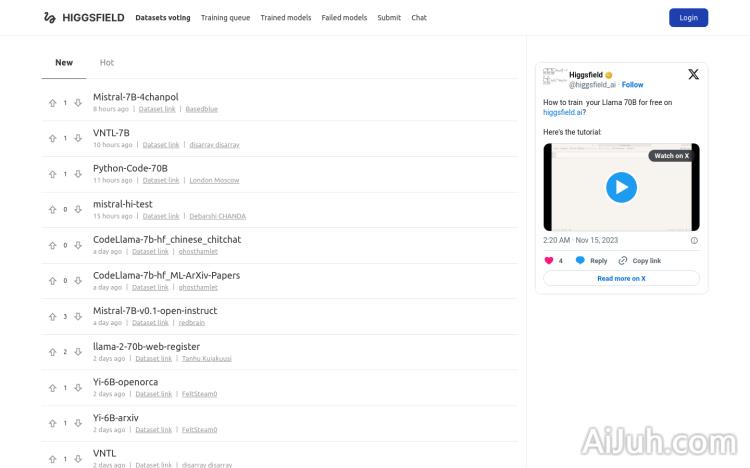Image resolution: width=750 pixels, height=468 pixels.
Task: Click Read more on X button
Action: click(621, 278)
